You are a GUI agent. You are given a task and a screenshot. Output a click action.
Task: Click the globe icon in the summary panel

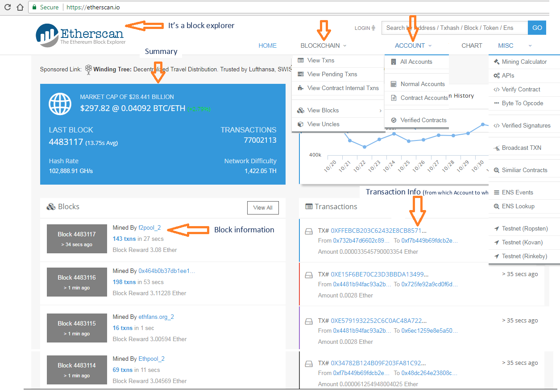pyautogui.click(x=60, y=104)
